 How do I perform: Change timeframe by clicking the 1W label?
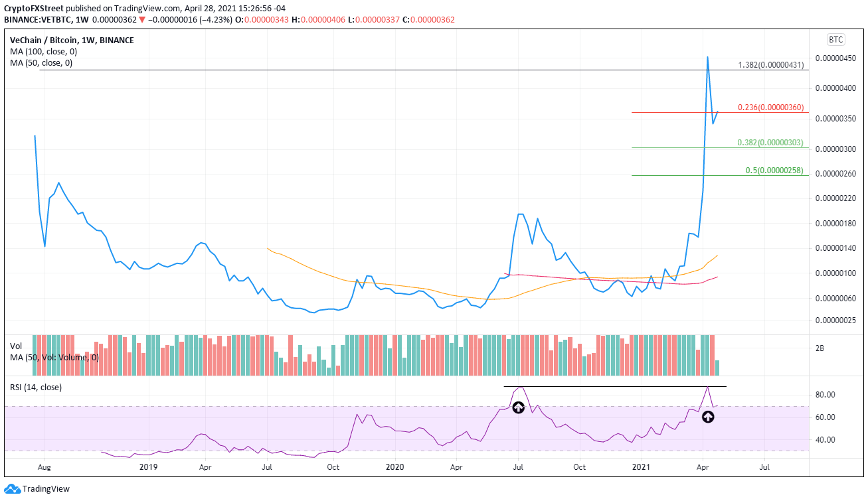pyautogui.click(x=82, y=19)
